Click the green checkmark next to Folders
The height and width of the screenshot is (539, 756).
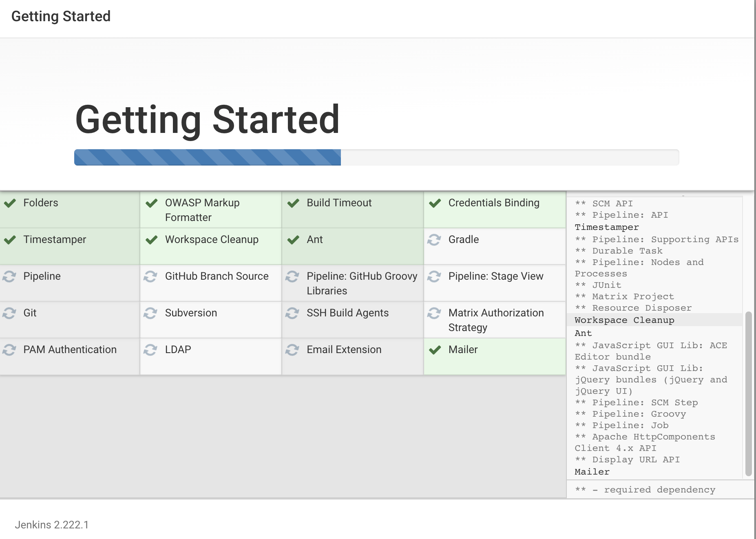tap(10, 203)
